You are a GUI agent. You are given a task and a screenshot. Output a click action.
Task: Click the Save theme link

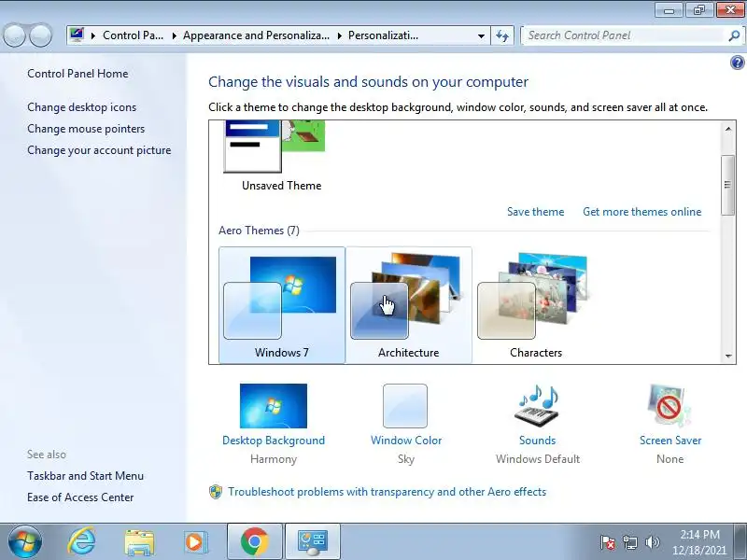click(535, 212)
